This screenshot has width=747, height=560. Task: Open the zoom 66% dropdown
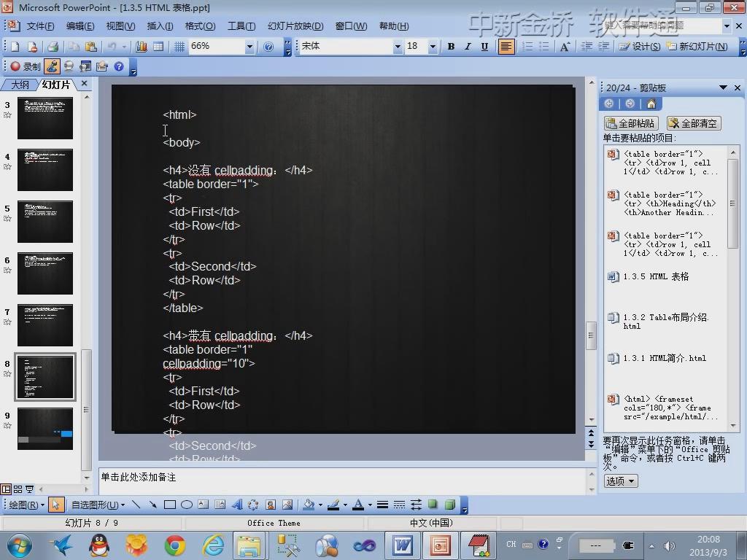[249, 47]
